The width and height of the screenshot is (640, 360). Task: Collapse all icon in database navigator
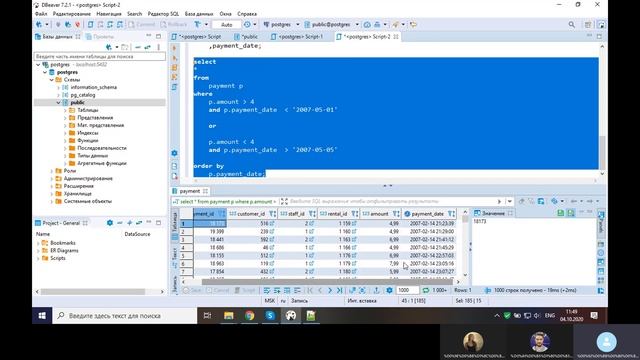(138, 47)
